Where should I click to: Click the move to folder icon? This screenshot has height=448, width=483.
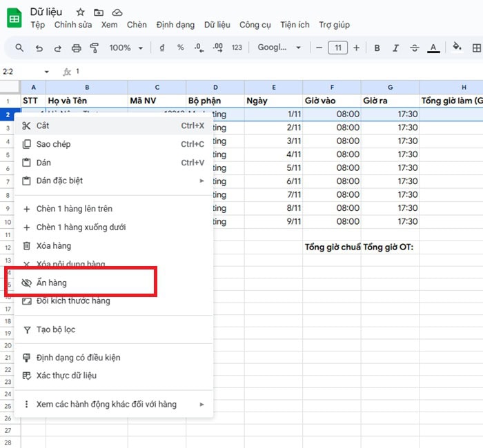pos(99,12)
